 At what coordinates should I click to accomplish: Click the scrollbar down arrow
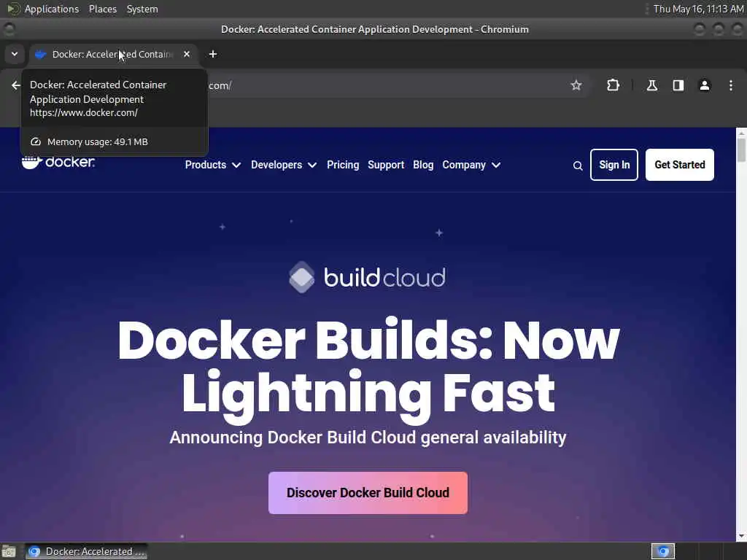(741, 537)
